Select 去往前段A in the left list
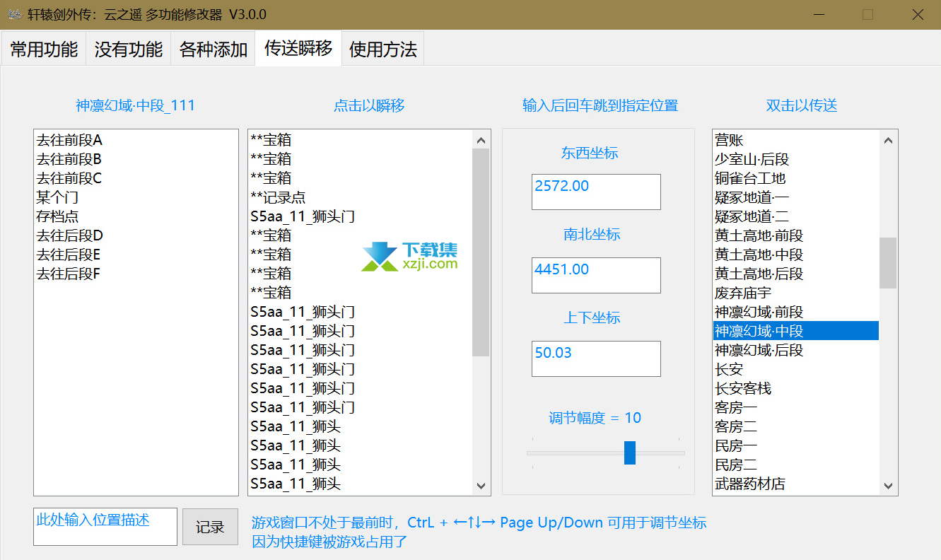941x560 pixels. pyautogui.click(x=136, y=140)
